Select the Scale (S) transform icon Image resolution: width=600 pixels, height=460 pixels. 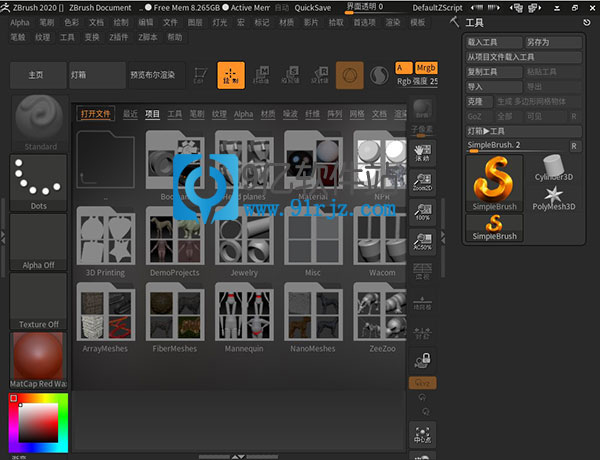(x=290, y=75)
